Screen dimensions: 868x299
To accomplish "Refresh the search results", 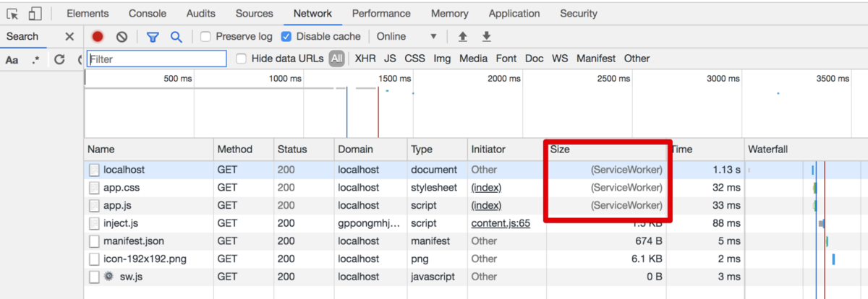I will [x=59, y=59].
